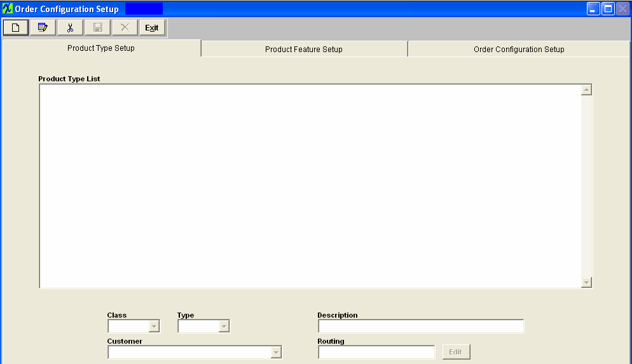Click the Edit button next to Routing
632x364 pixels.
456,352
